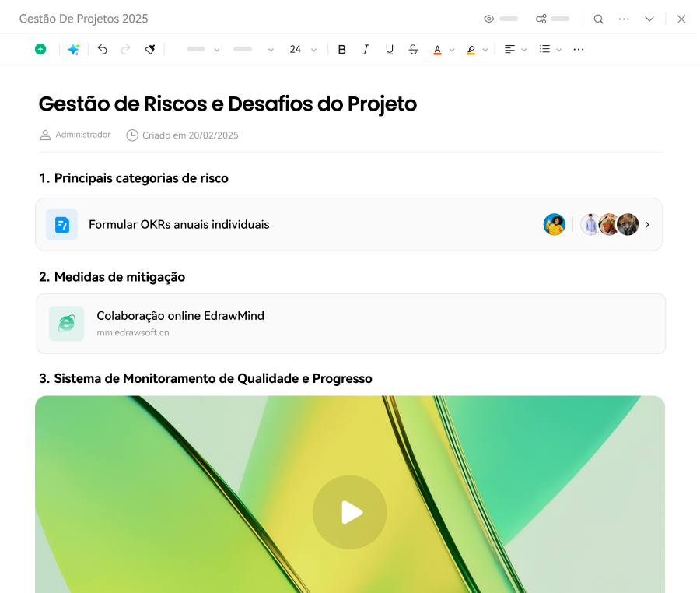
Task: Undo the last edit
Action: (102, 49)
